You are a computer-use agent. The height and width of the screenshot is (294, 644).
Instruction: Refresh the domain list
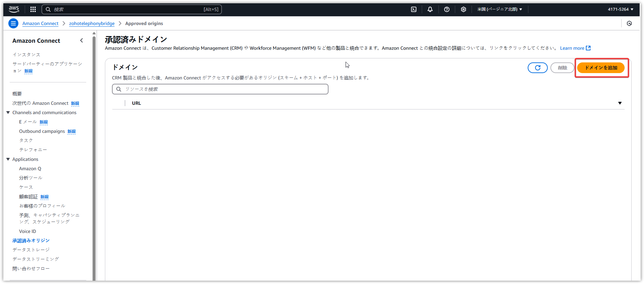point(538,68)
